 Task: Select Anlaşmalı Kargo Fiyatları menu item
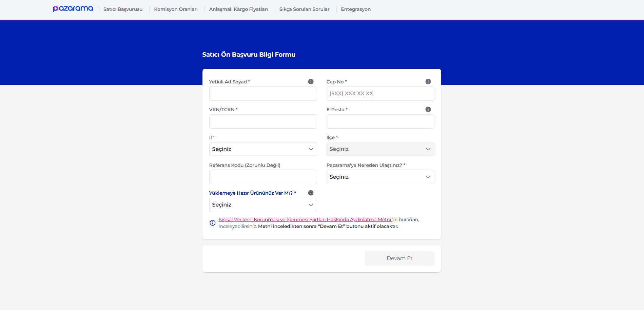238,9
